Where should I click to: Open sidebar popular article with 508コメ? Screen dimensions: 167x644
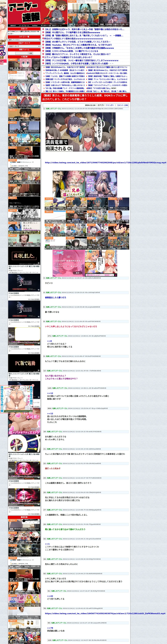(x=24, y=65)
